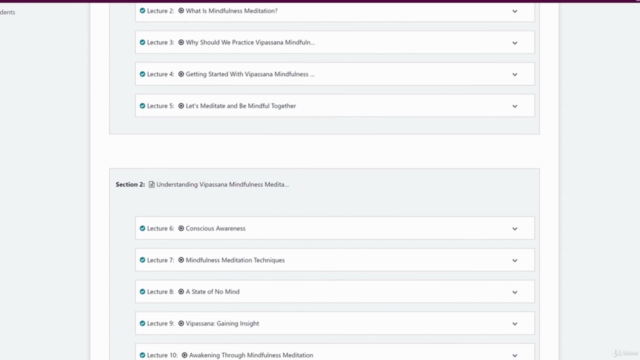
Task: Click video icon beside Getting Started With Vipassana
Action: (181, 74)
